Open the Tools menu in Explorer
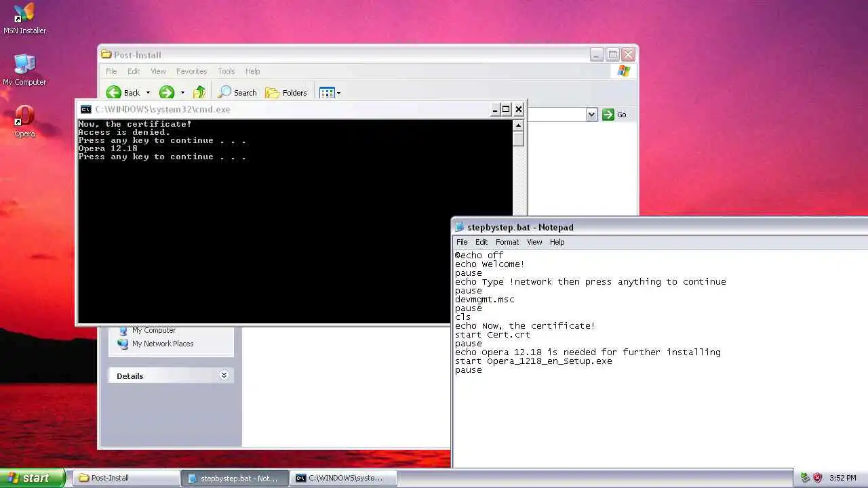Viewport: 868px width, 488px height. pyautogui.click(x=226, y=71)
